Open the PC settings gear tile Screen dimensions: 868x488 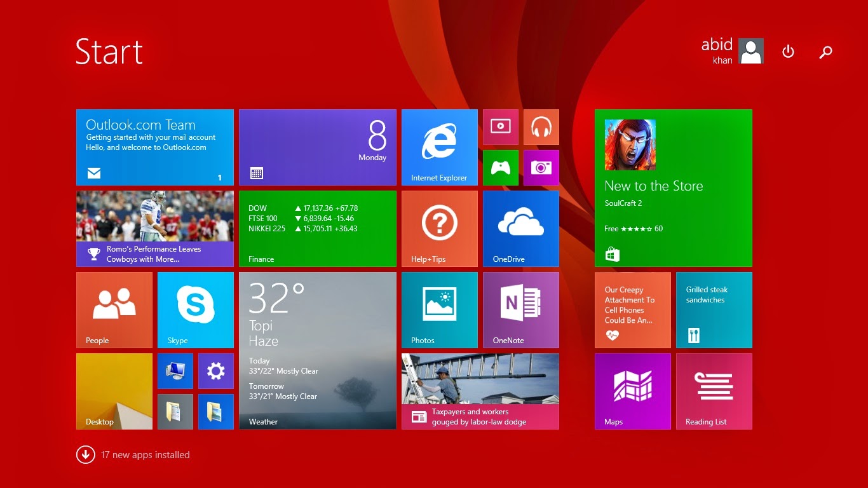click(216, 371)
